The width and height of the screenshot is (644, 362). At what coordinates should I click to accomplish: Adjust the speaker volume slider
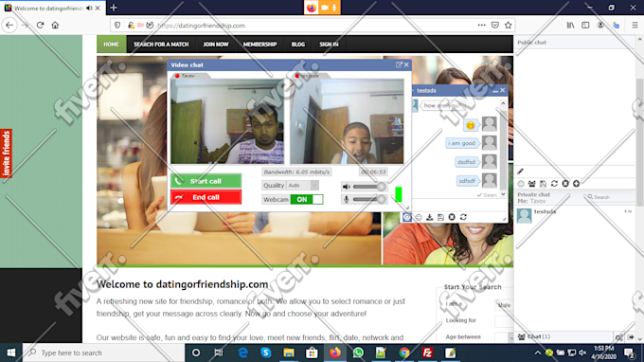(368, 187)
